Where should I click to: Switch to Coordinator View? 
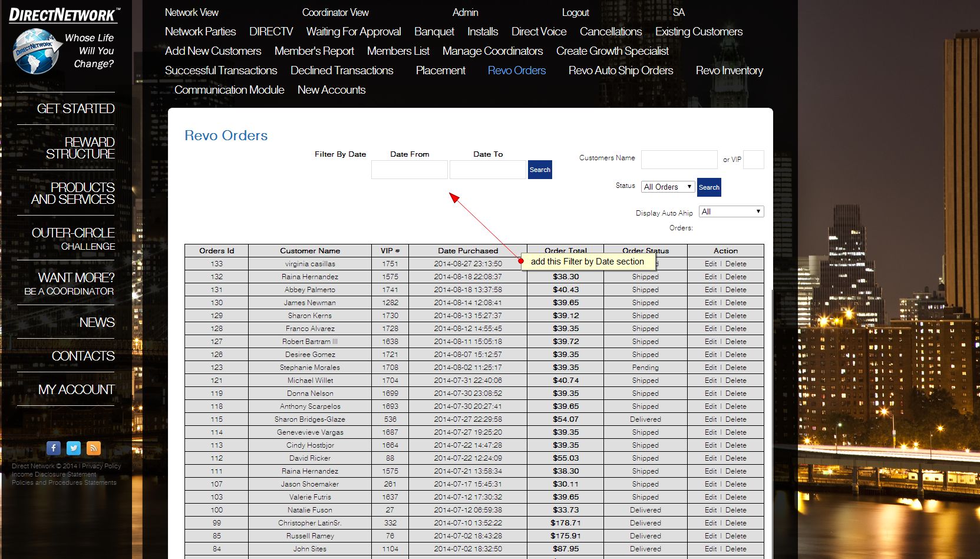coord(335,12)
